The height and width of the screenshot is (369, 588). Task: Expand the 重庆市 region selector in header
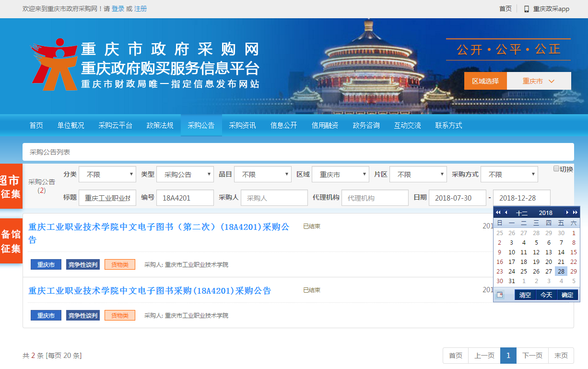coord(539,81)
